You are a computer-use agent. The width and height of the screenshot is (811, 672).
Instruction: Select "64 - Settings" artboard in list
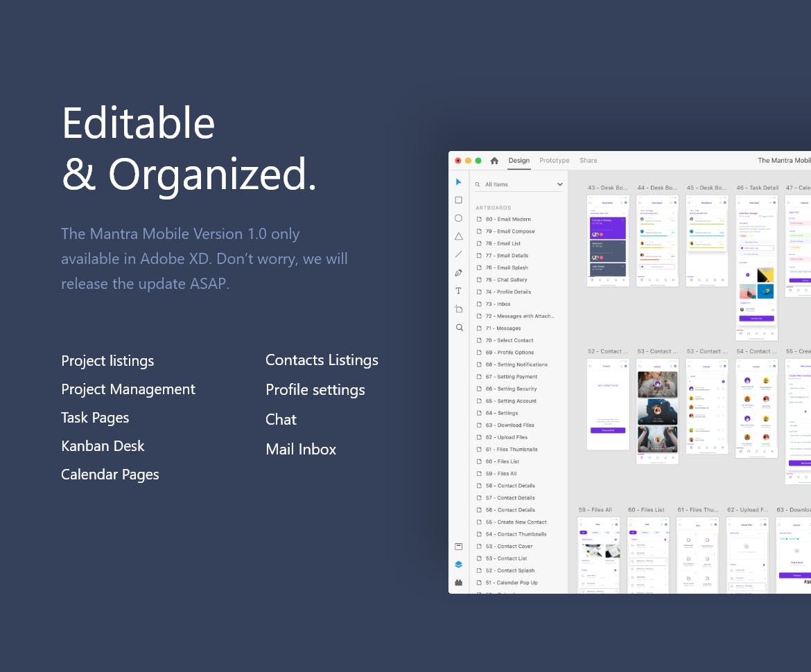[507, 414]
